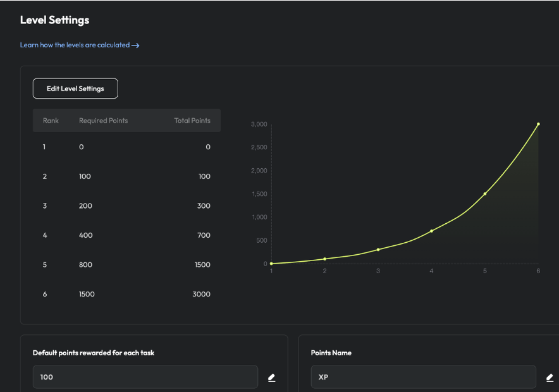559x392 pixels.
Task: Click the Required Points column header
Action: point(103,120)
